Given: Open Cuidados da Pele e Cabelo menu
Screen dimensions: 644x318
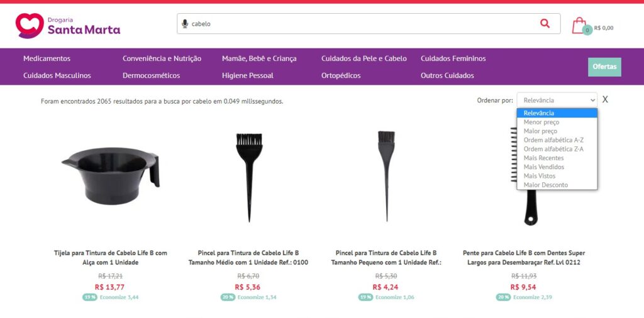Looking at the screenshot, I should (x=364, y=58).
